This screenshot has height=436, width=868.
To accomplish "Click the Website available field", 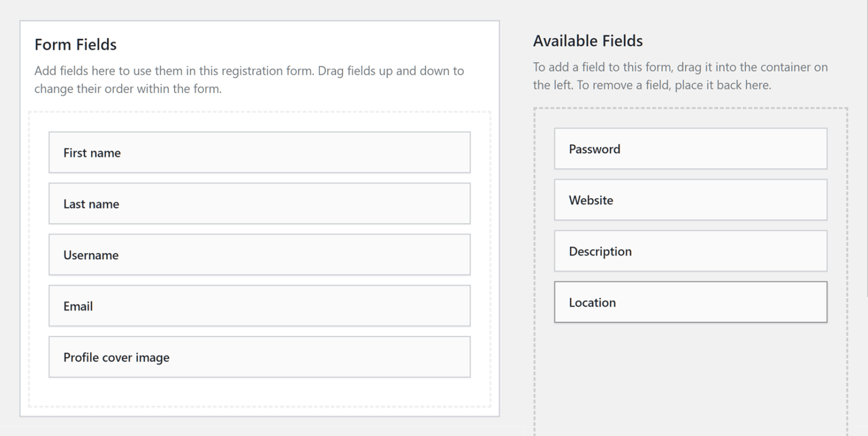I will (x=690, y=200).
